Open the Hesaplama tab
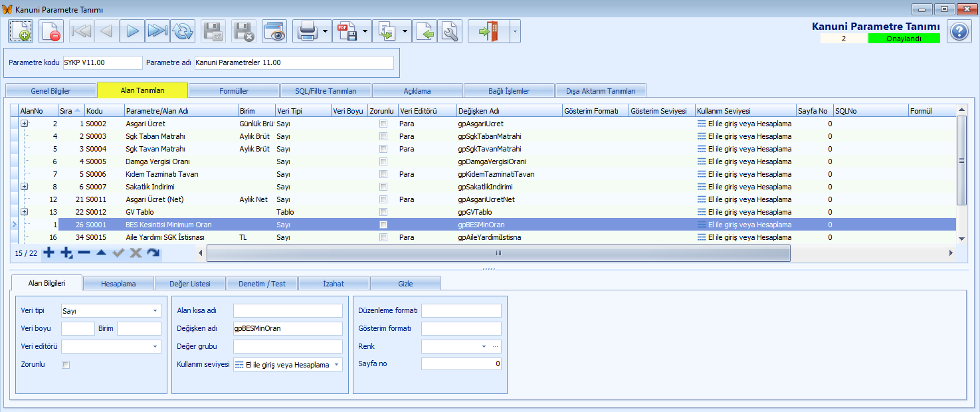The height and width of the screenshot is (412, 980). tap(118, 284)
